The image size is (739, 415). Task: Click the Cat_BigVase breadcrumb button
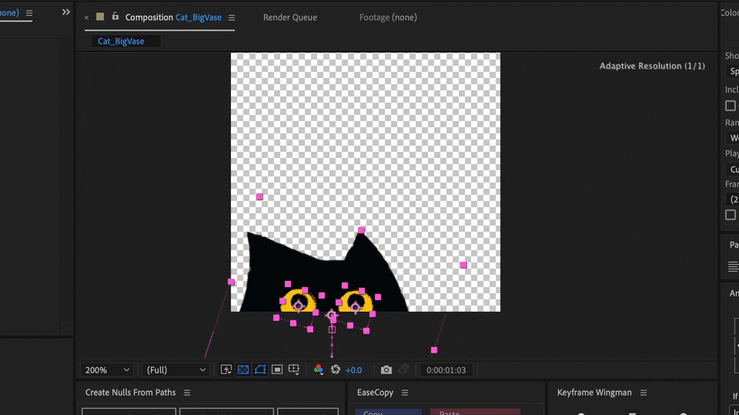coord(120,41)
